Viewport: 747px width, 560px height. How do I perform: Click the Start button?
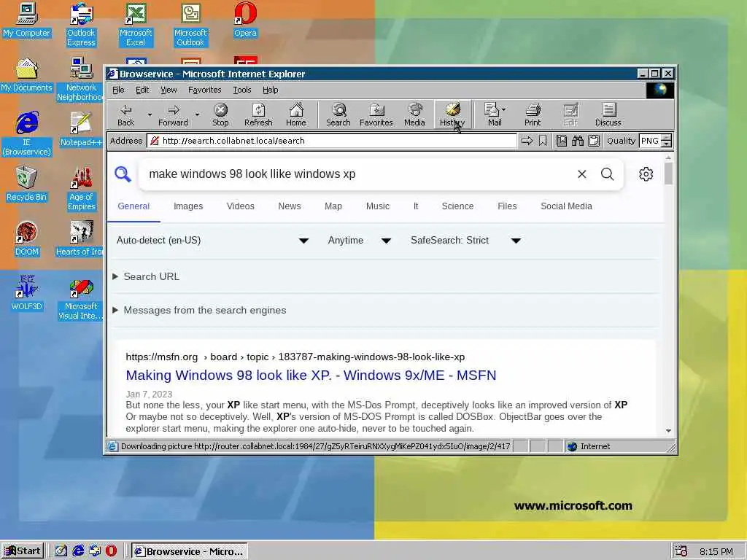point(23,551)
